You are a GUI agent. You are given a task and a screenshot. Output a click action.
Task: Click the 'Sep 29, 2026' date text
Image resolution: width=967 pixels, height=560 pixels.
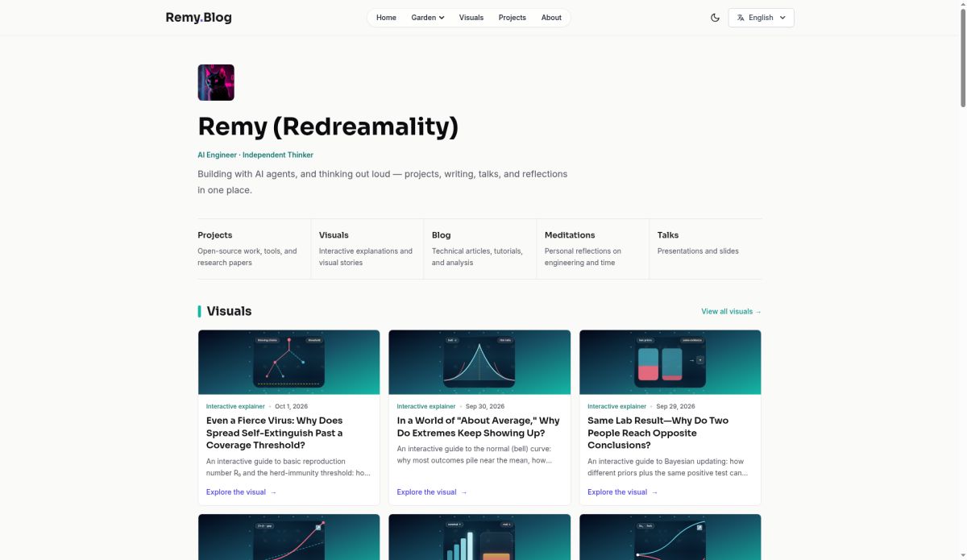(x=675, y=406)
